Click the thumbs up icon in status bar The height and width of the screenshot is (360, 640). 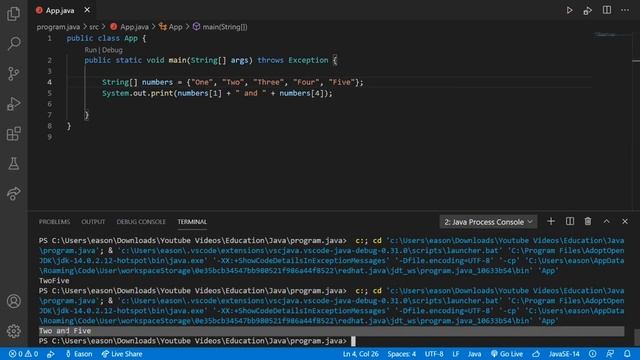point(536,354)
